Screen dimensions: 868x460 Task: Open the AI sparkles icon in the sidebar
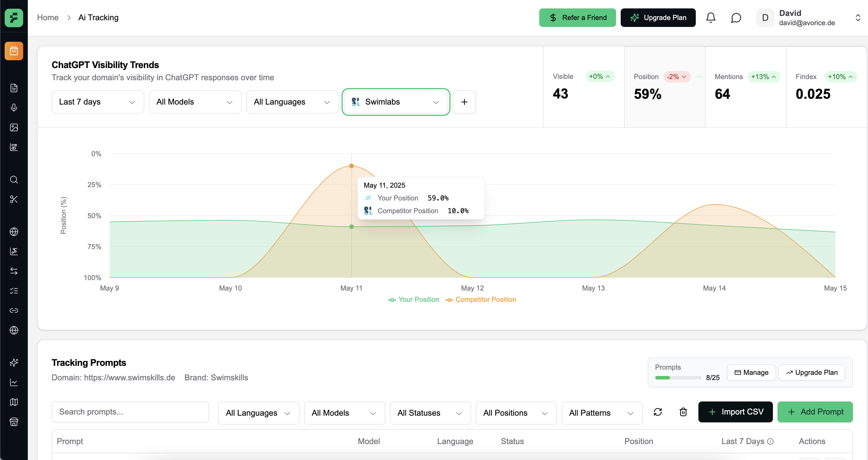[x=14, y=363]
